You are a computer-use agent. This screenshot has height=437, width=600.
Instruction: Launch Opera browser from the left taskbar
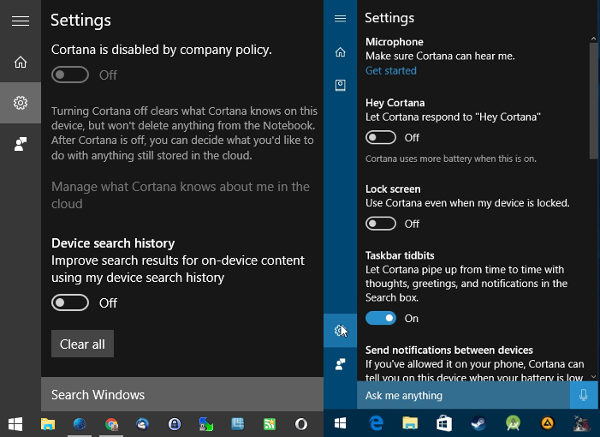tap(301, 424)
